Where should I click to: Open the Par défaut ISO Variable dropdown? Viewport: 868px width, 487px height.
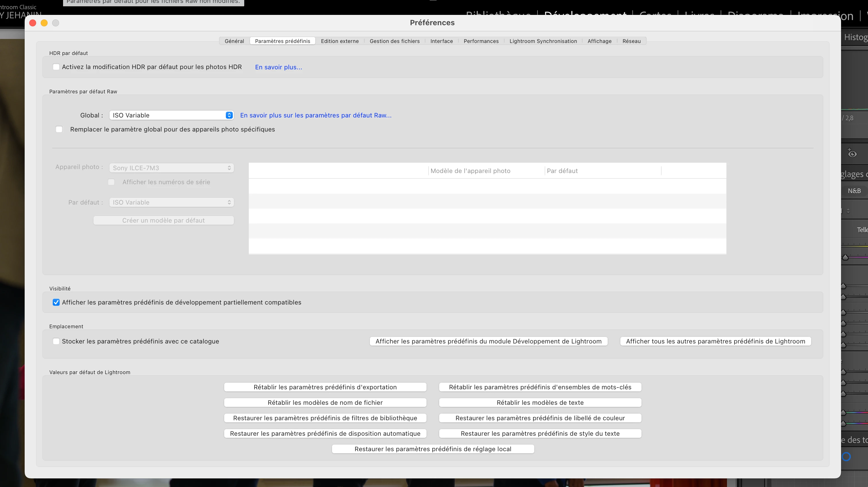click(171, 203)
